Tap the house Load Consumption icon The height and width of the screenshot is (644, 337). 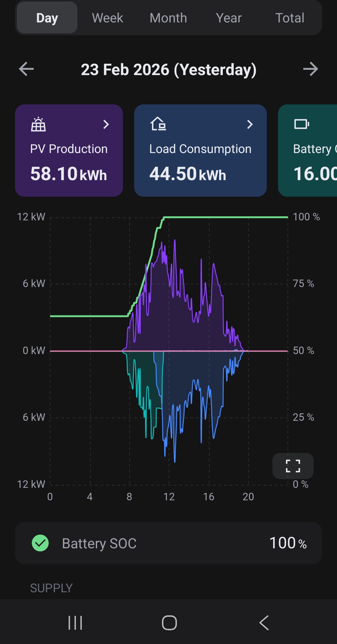tap(158, 124)
